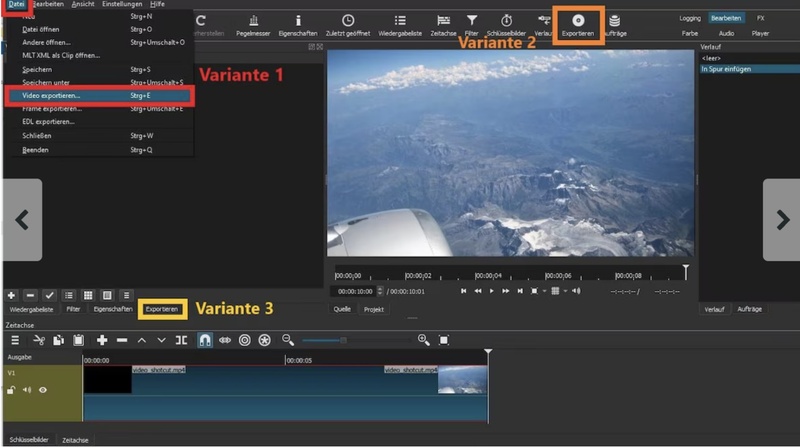Hide track V1 using the eye icon
Image resolution: width=800 pixels, height=448 pixels.
pos(43,390)
